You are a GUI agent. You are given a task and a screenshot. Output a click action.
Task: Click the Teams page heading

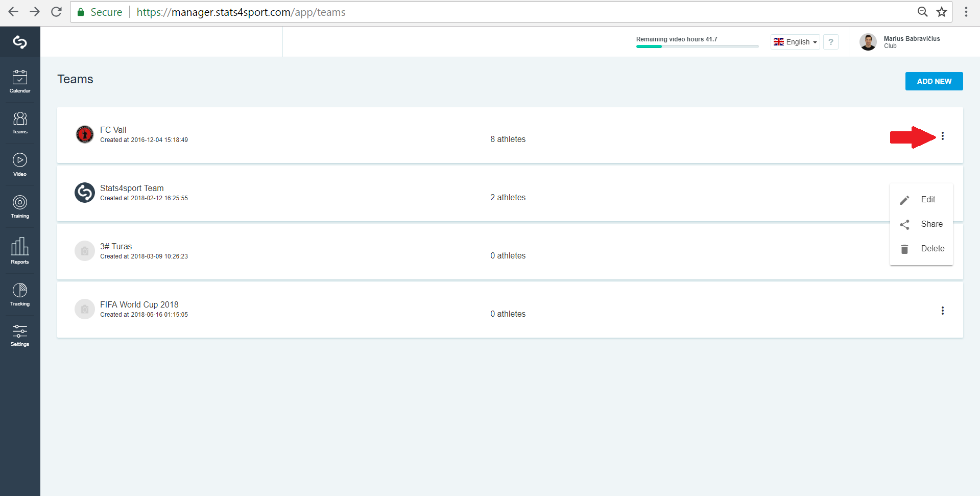75,79
